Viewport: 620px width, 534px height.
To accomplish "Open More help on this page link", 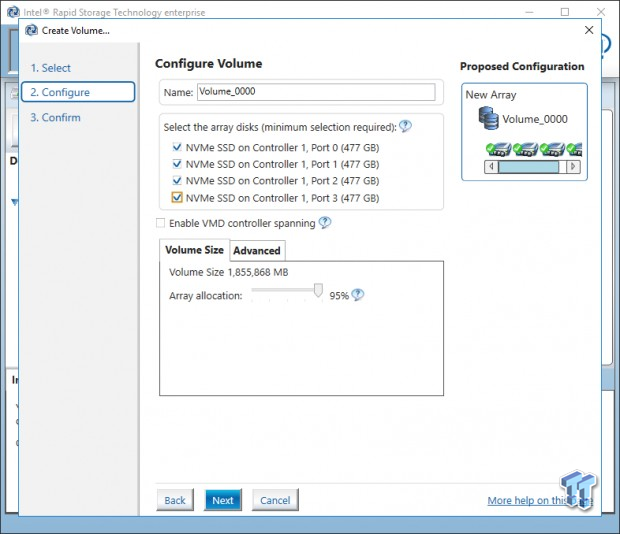I will (540, 500).
